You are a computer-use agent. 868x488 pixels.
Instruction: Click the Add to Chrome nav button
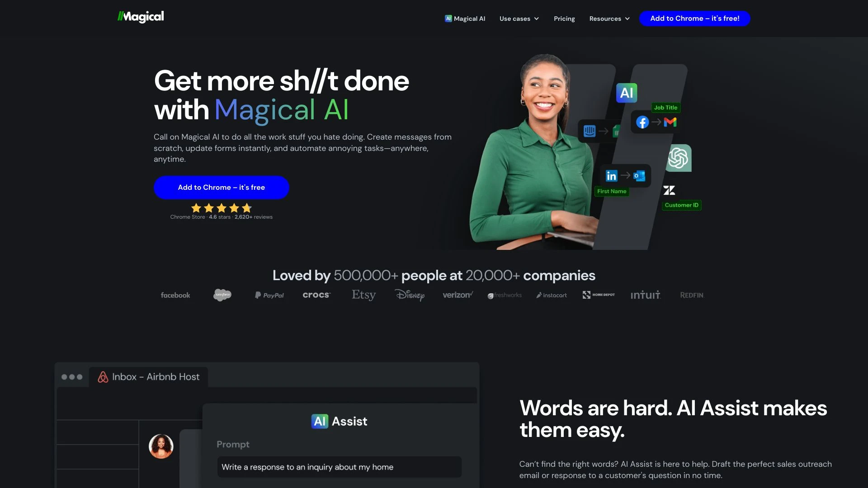(x=694, y=18)
